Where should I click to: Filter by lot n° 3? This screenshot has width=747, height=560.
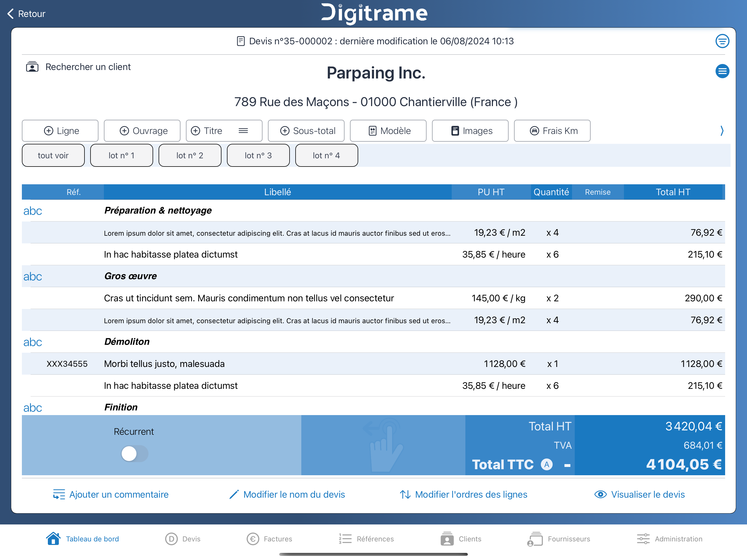pos(258,155)
